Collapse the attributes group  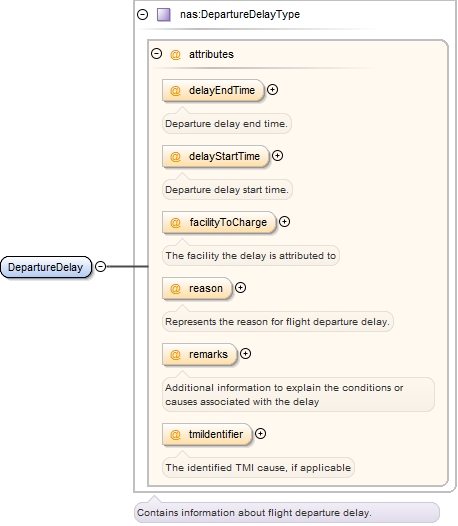click(156, 54)
